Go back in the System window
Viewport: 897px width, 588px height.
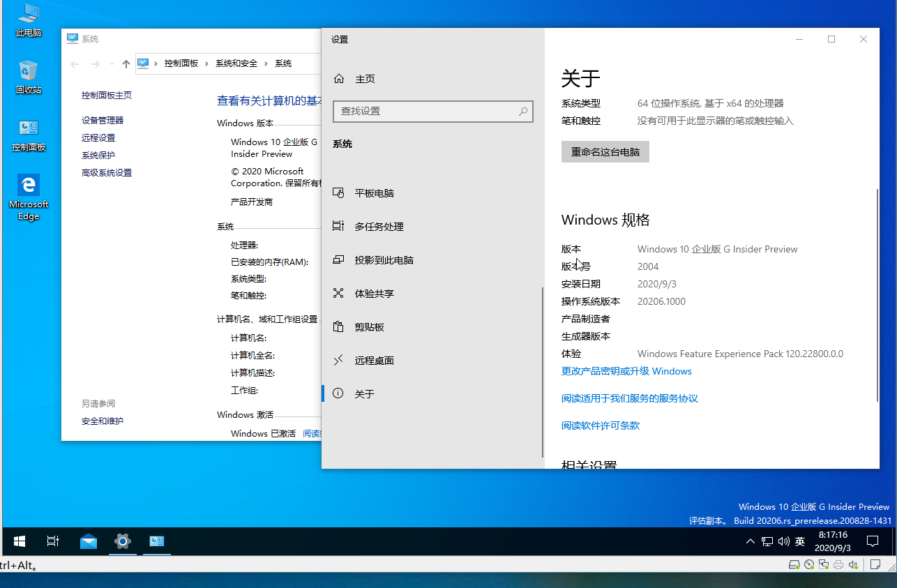coord(75,63)
